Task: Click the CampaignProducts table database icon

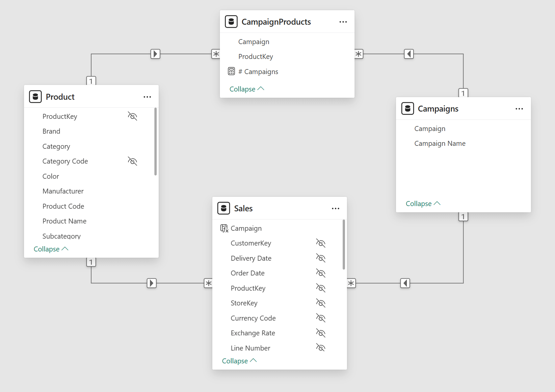Action: click(x=231, y=22)
